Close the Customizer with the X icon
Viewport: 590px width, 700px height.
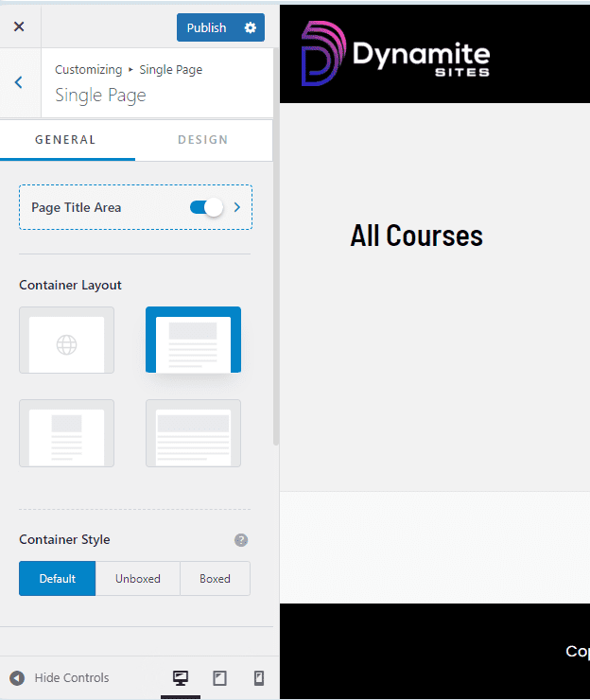pos(19,27)
